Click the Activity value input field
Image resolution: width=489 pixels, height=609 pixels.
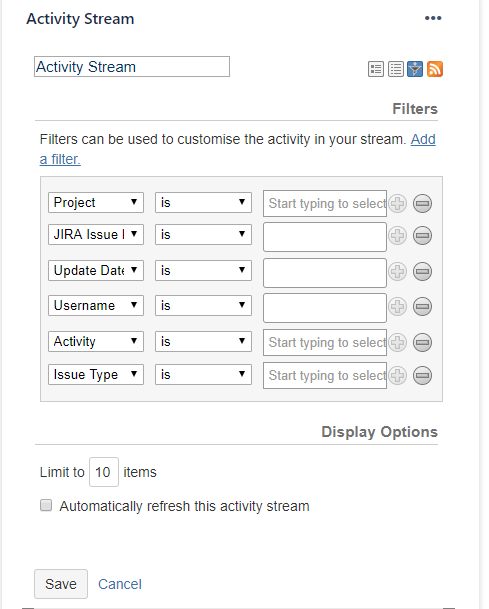click(325, 342)
